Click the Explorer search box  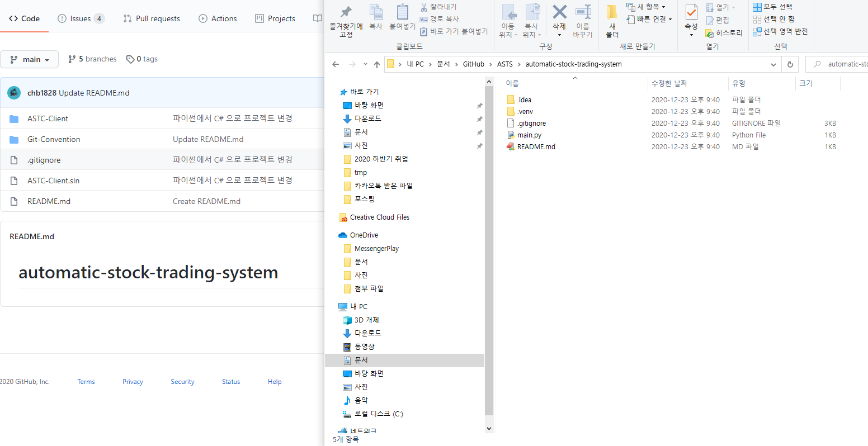coord(837,64)
